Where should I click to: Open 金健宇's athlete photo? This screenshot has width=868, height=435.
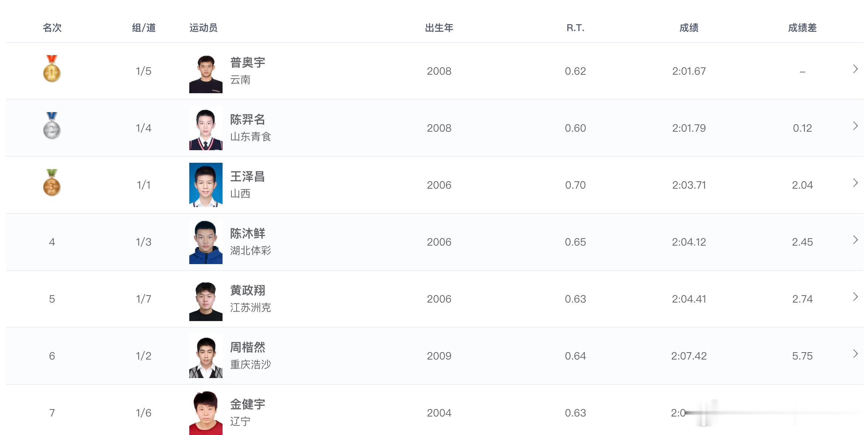point(206,413)
